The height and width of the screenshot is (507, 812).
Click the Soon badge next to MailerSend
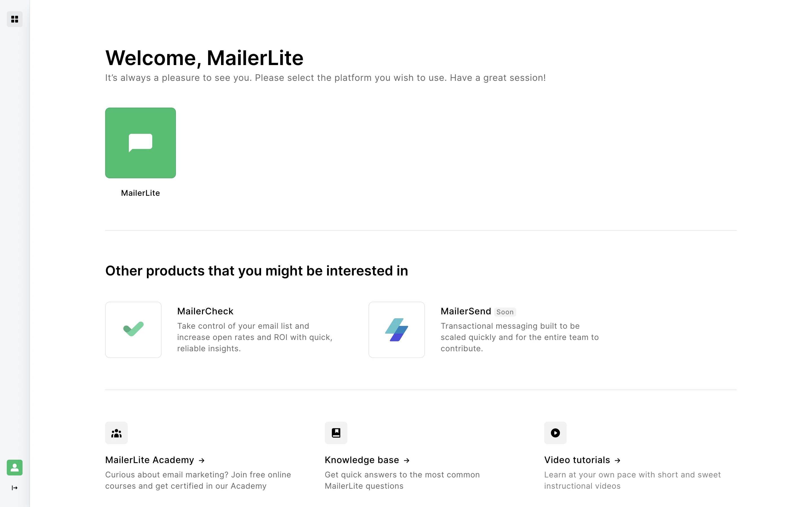coord(505,312)
